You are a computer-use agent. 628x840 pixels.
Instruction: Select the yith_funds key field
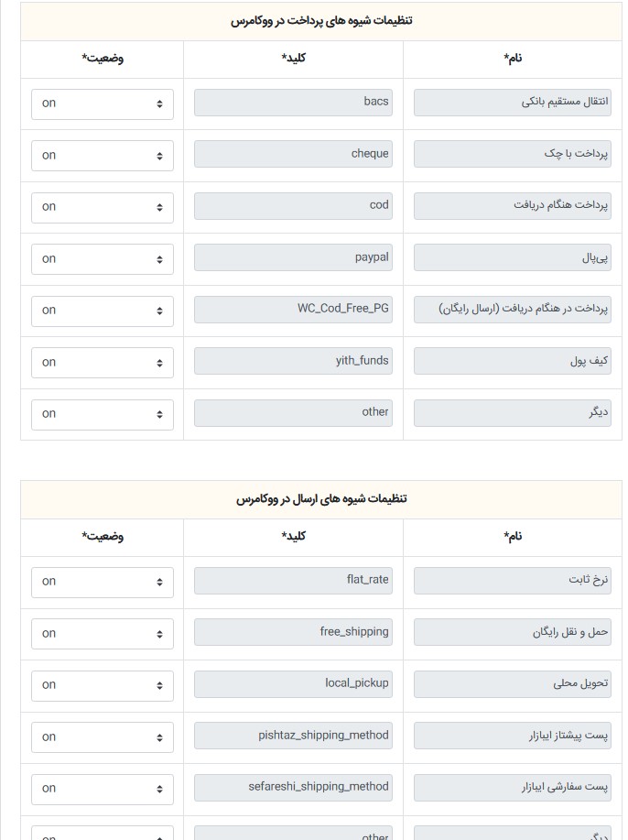(x=293, y=362)
